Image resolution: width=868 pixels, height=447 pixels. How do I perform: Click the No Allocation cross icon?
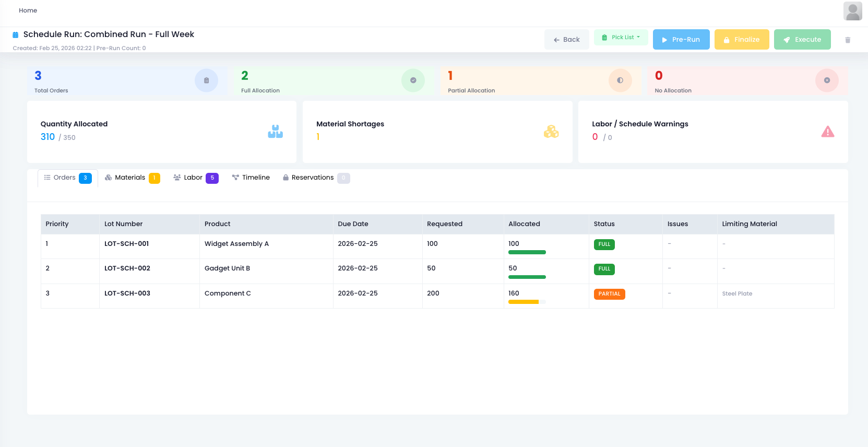coord(827,80)
